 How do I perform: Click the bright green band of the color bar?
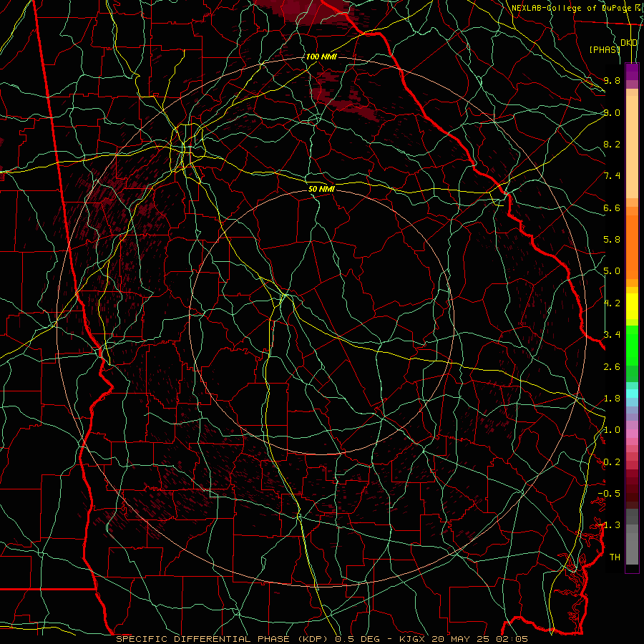tap(632, 346)
